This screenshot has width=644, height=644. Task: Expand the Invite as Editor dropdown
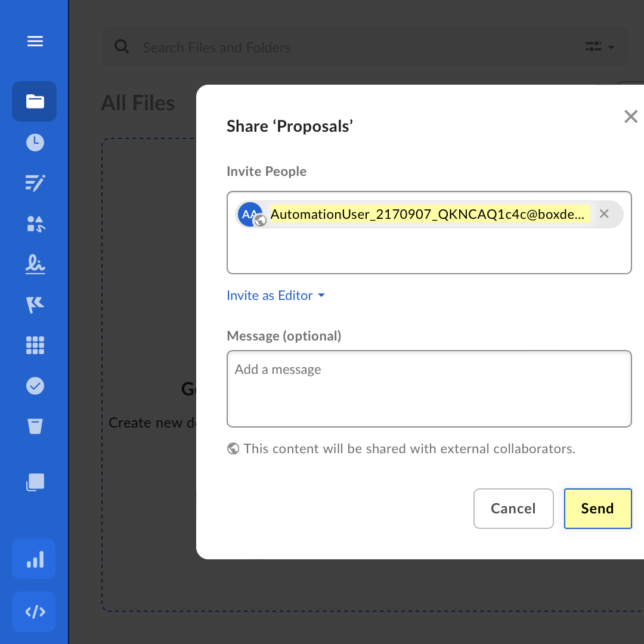pos(275,295)
